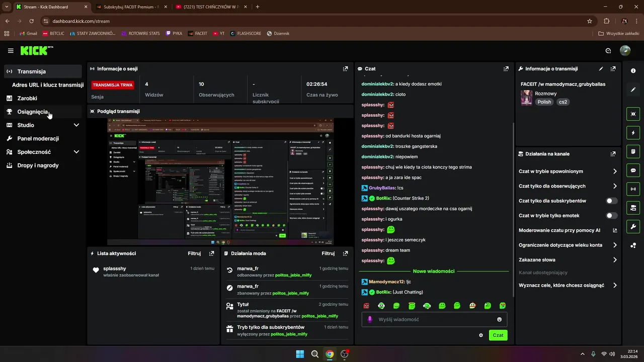Enable Czat w trybie tylko emotek switch

click(x=611, y=216)
